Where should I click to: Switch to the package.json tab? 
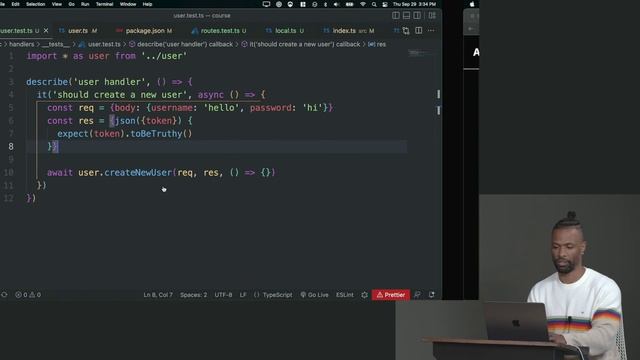pos(144,31)
